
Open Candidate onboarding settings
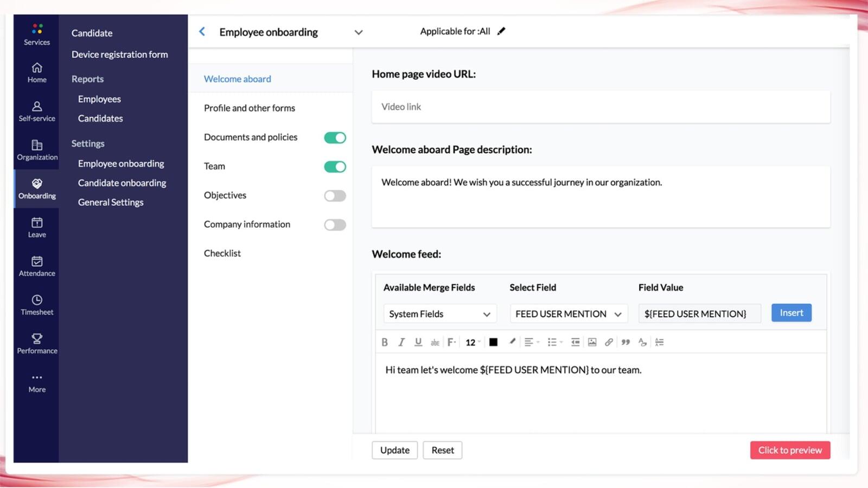122,183
